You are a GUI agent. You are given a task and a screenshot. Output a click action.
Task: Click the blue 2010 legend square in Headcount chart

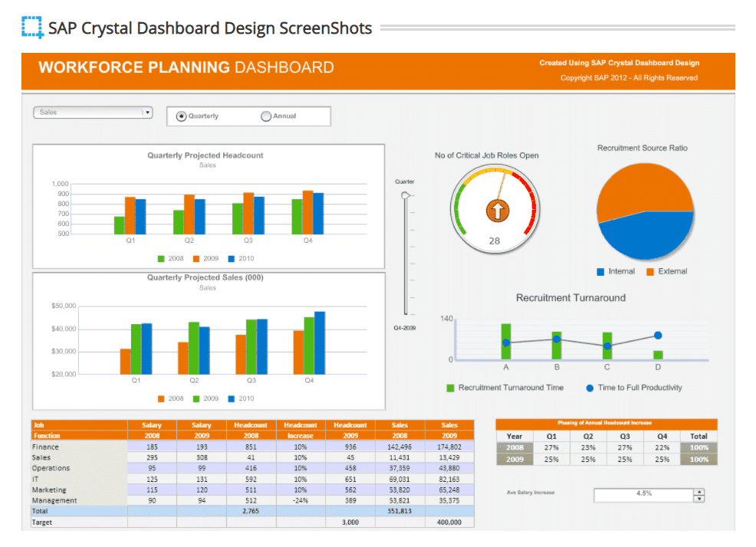pyautogui.click(x=232, y=259)
